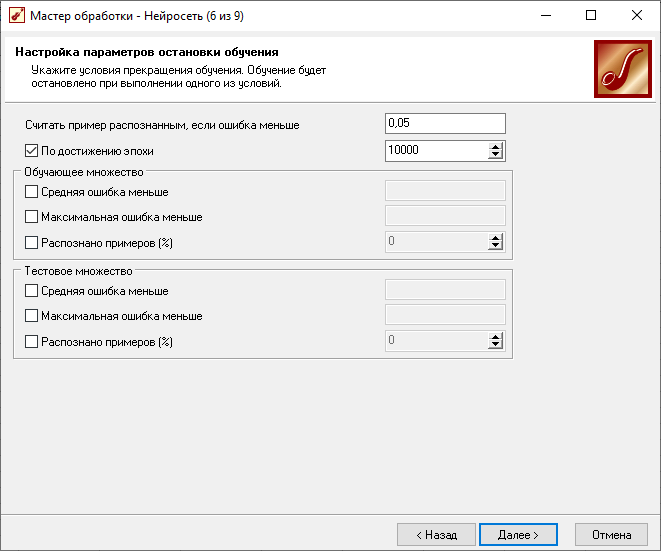Enable 'Максимальная ошибка меньше' in Обучающее множество

coord(32,217)
